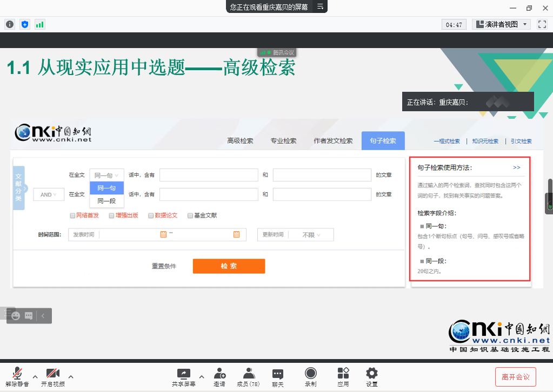
Task: Click the Invite (邀请) icon
Action: pyautogui.click(x=219, y=373)
